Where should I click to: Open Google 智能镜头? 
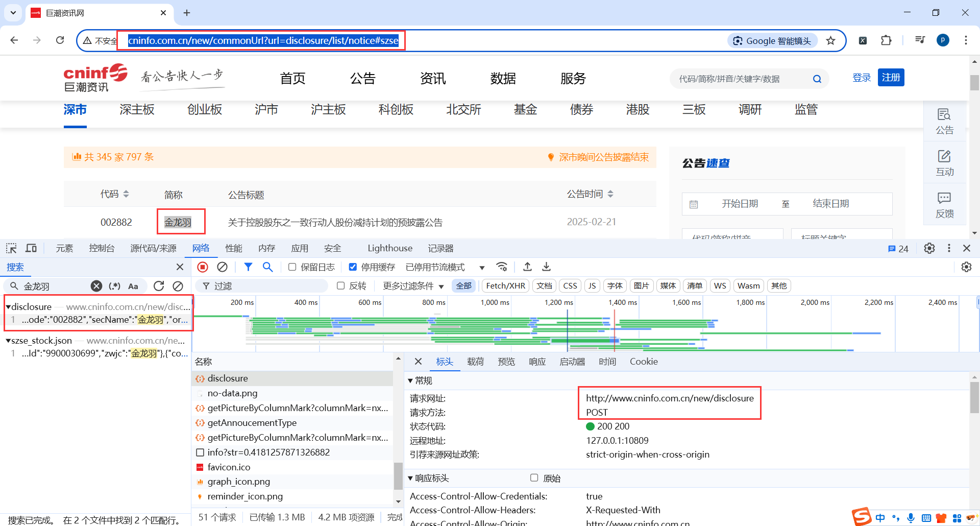pyautogui.click(x=772, y=41)
